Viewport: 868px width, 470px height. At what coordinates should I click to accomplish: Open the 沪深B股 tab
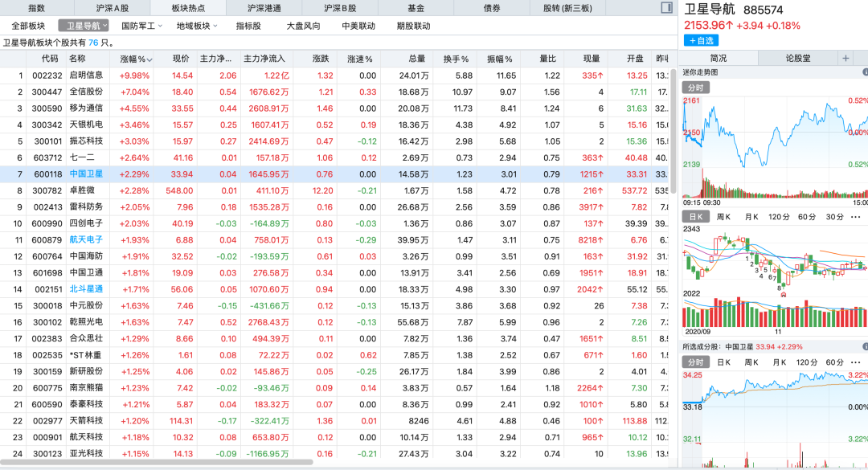point(340,8)
